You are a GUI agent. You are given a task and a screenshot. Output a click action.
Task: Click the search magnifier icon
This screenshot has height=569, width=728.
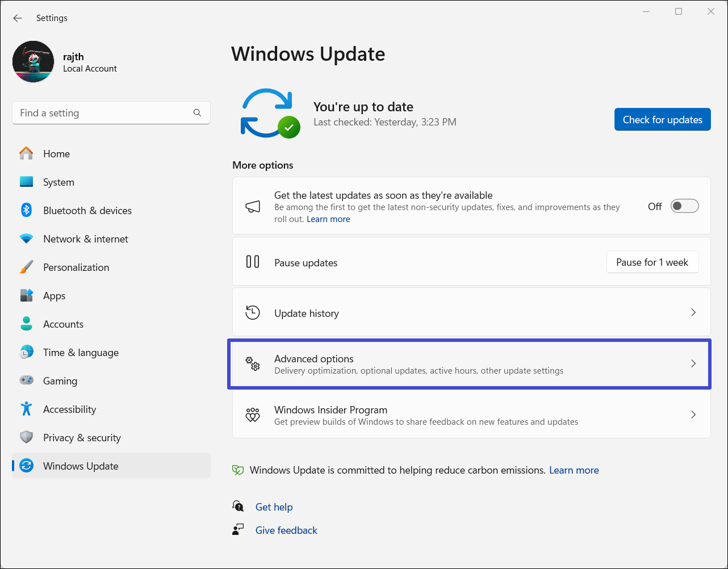point(197,113)
